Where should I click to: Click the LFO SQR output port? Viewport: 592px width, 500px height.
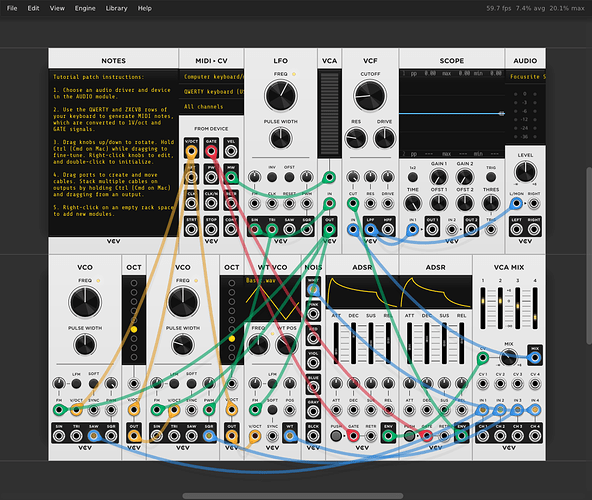tap(307, 229)
